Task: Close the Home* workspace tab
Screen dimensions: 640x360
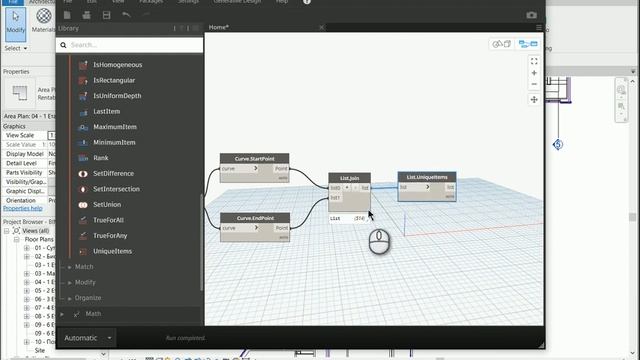Action: (x=322, y=27)
